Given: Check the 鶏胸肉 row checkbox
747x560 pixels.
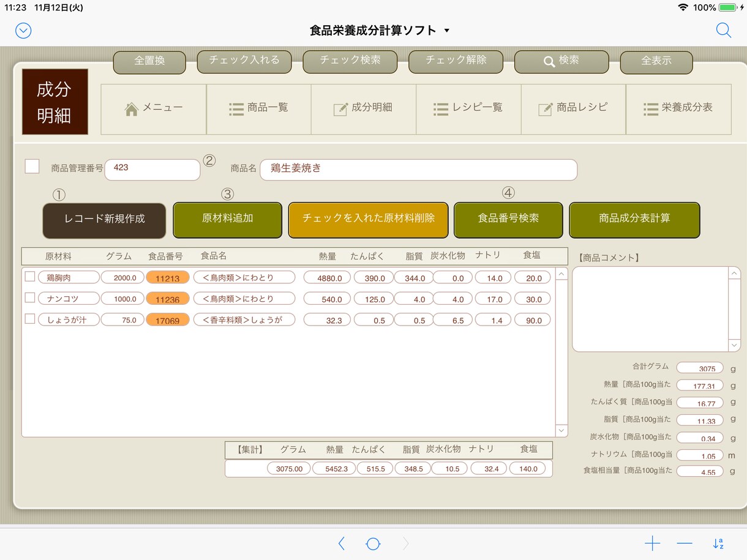Looking at the screenshot, I should [29, 277].
